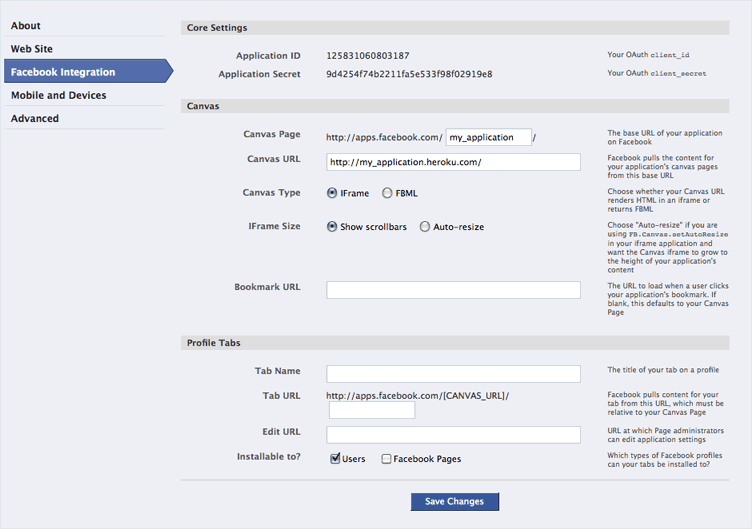Click the Tab Name label
The width and height of the screenshot is (752, 529).
pos(278,371)
